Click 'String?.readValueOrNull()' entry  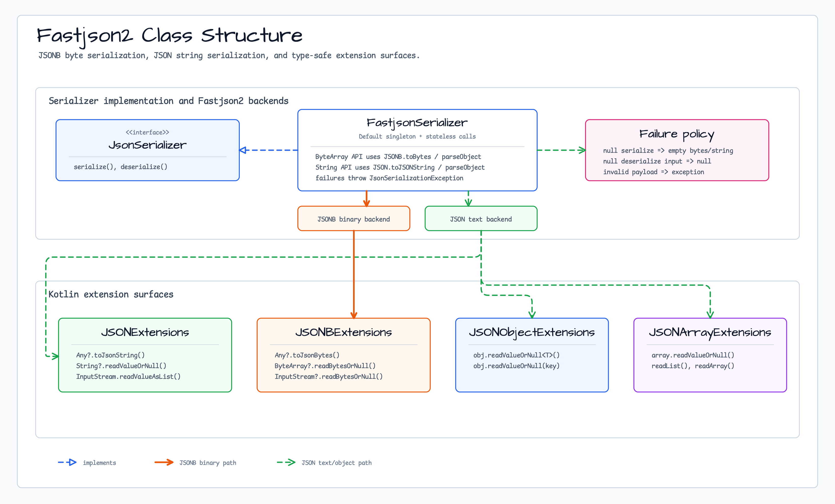121,366
